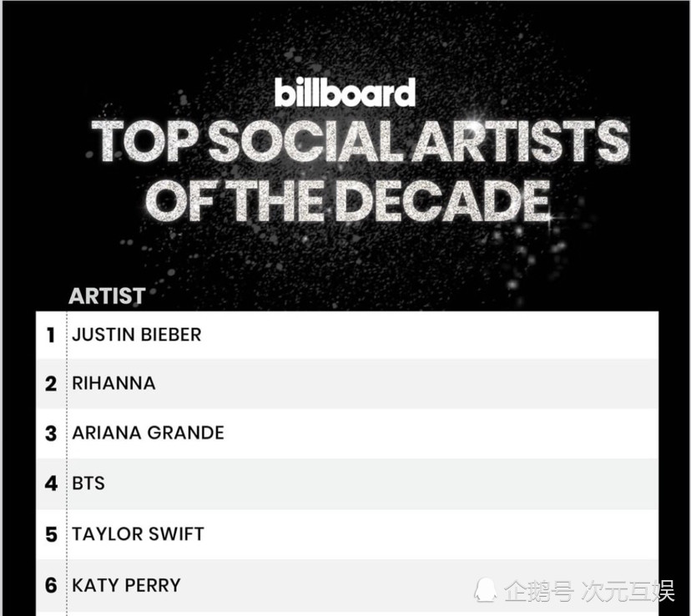Click rank number 2
The height and width of the screenshot is (616, 691).
(51, 384)
